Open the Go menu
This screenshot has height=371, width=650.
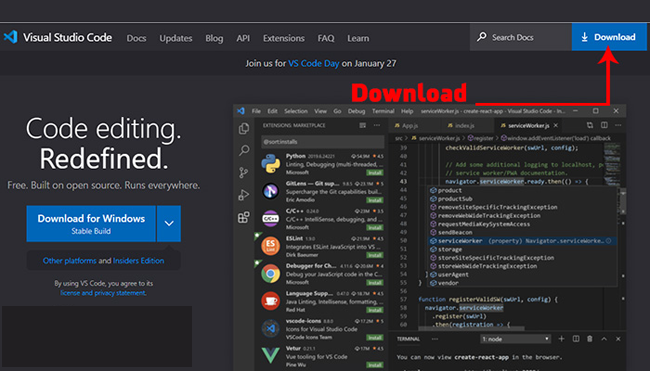point(337,111)
